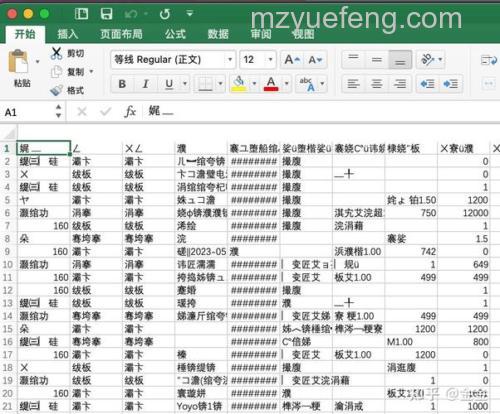The height and width of the screenshot is (414, 500).
Task: Toggle Underline formatting
Action: 169,84
